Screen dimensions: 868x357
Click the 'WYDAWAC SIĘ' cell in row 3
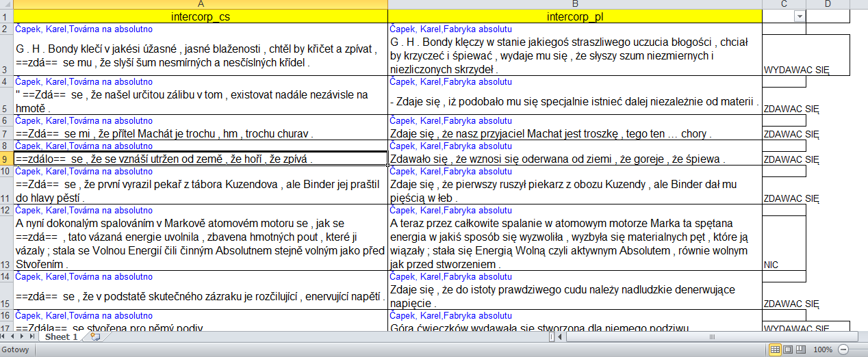point(806,55)
